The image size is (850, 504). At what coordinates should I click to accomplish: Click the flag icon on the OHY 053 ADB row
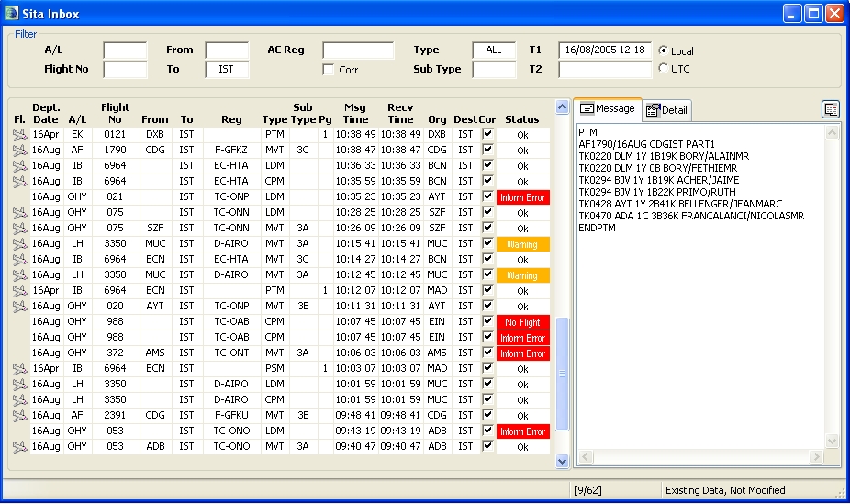[x=18, y=447]
